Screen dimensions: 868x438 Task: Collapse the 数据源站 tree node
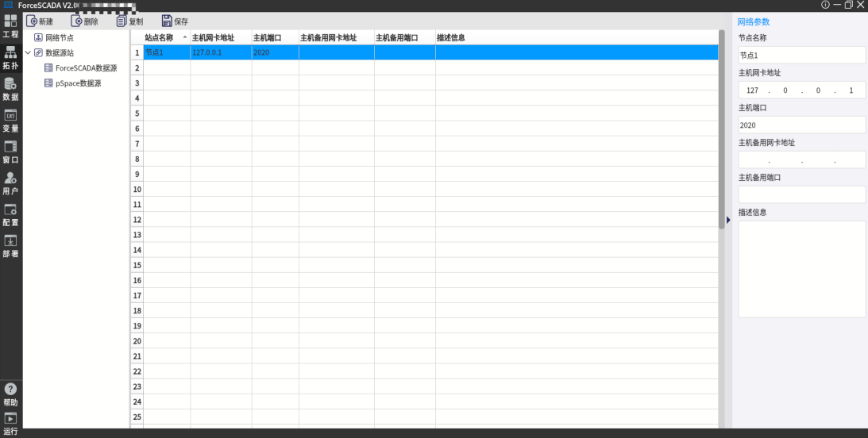tap(28, 53)
